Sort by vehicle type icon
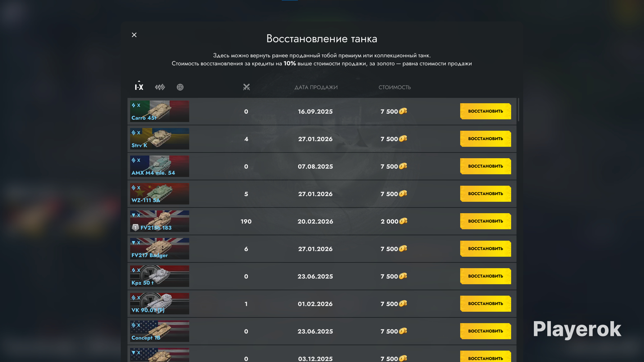 pyautogui.click(x=160, y=87)
